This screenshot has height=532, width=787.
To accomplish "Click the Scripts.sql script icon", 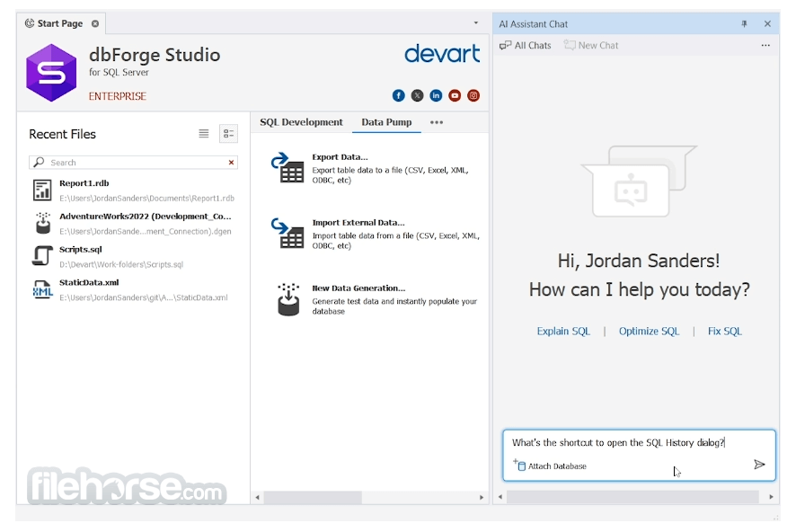I will [42, 256].
